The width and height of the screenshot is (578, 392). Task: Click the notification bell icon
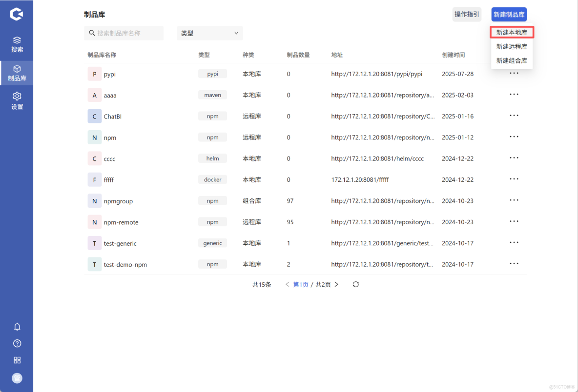17,327
